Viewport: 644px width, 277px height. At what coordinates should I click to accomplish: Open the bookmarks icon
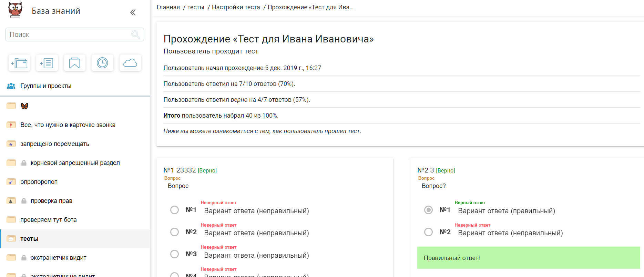click(74, 63)
